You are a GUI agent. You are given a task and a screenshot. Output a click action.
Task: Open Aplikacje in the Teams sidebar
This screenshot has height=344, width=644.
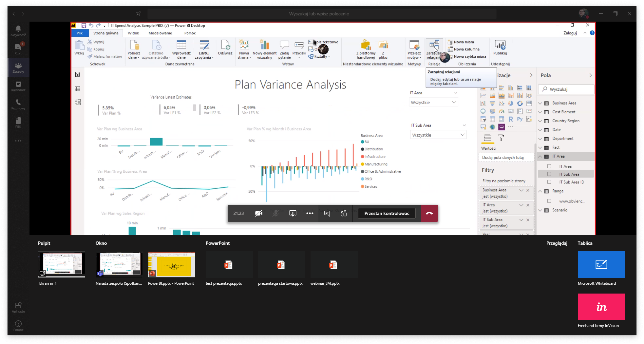click(x=18, y=307)
